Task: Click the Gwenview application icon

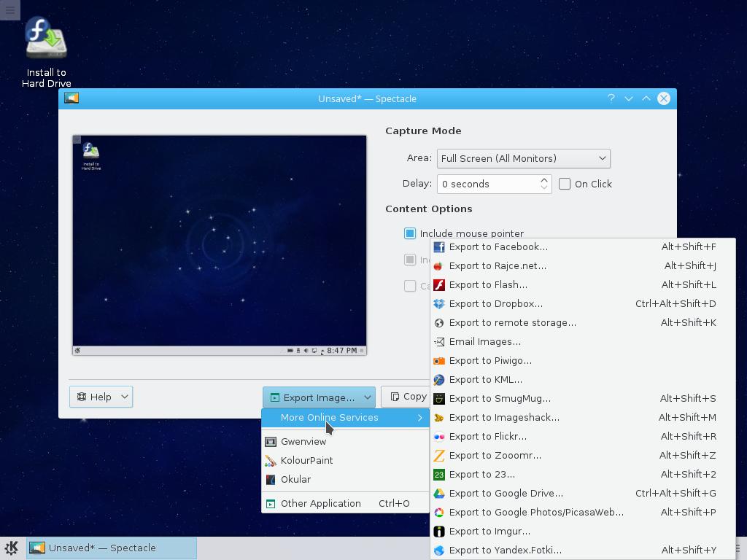Action: (271, 442)
